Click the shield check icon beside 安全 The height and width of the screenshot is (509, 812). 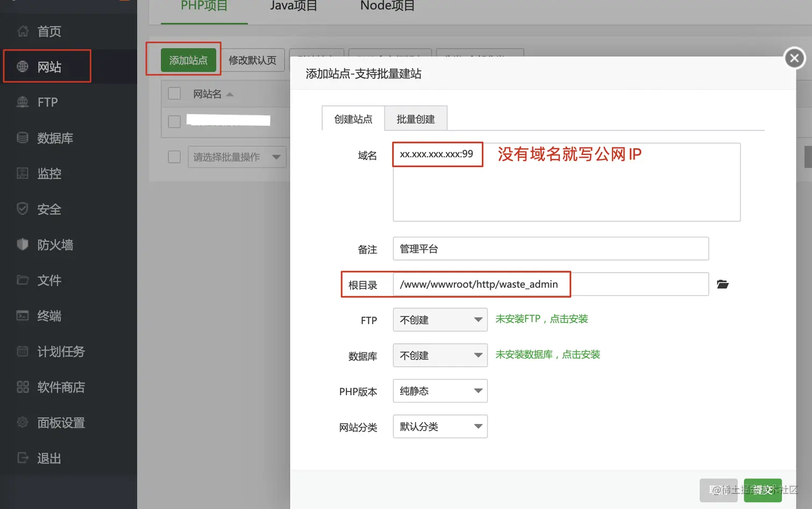[x=23, y=209]
